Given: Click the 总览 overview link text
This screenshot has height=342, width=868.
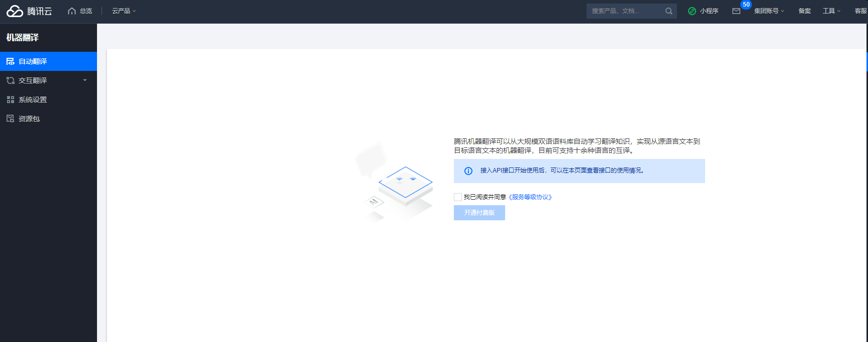Looking at the screenshot, I should click(86, 11).
